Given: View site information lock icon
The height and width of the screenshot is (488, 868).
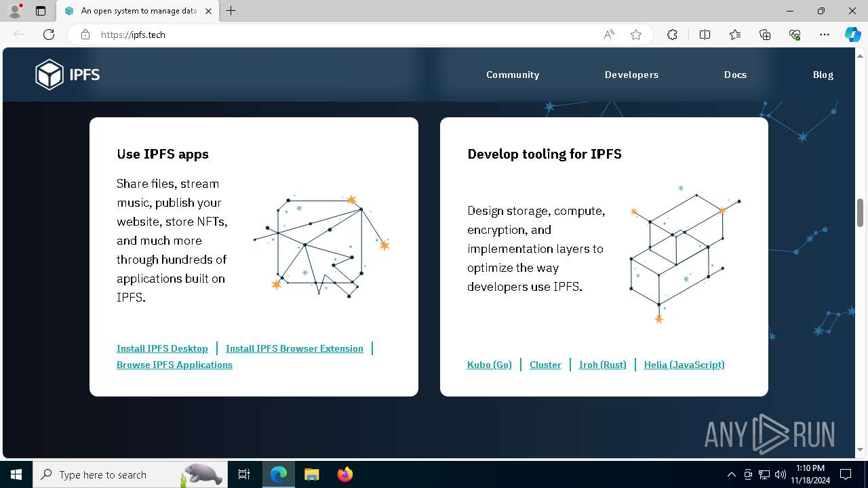Looking at the screenshot, I should [x=85, y=35].
